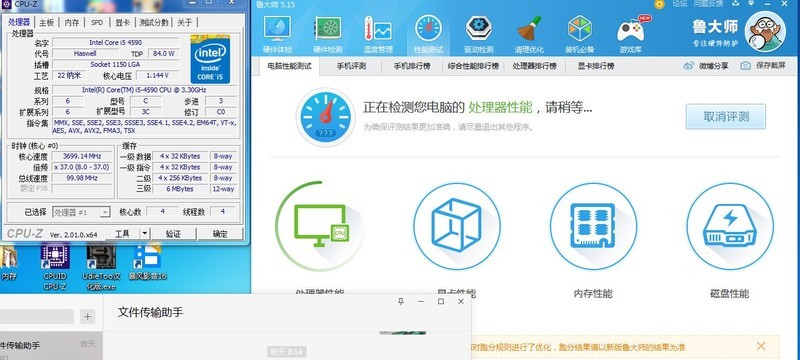Select the 显卡排行榜 tab
This screenshot has width=800, height=360.
[x=595, y=66]
